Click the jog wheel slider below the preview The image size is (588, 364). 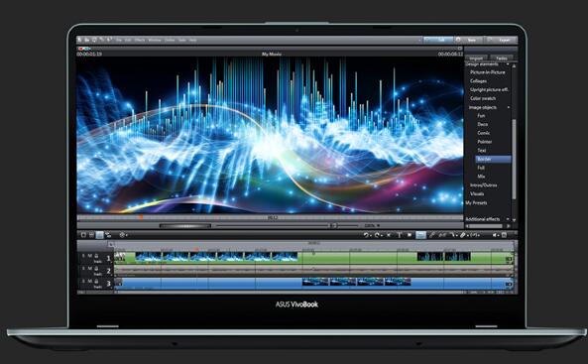coord(185,226)
